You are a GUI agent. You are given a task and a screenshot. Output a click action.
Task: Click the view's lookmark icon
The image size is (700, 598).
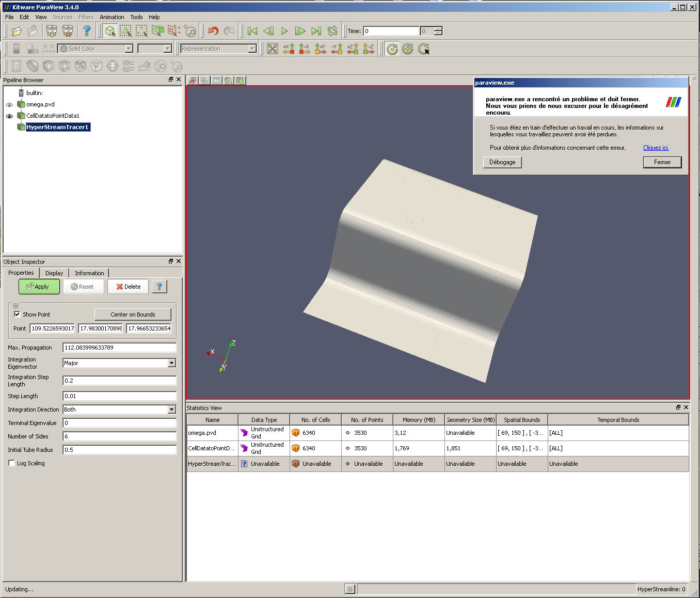[228, 81]
